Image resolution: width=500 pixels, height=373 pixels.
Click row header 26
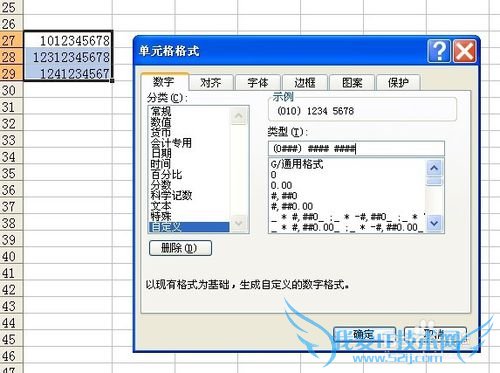(11, 24)
